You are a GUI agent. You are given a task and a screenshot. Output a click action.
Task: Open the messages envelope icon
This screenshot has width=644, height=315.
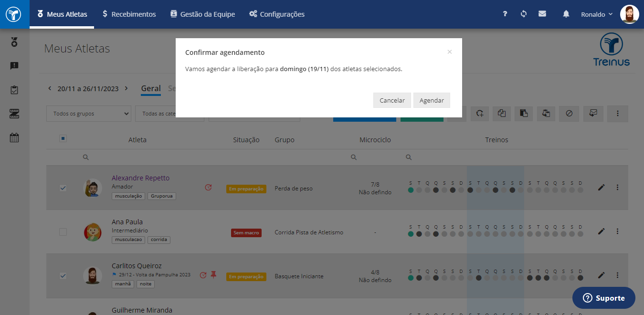[542, 14]
